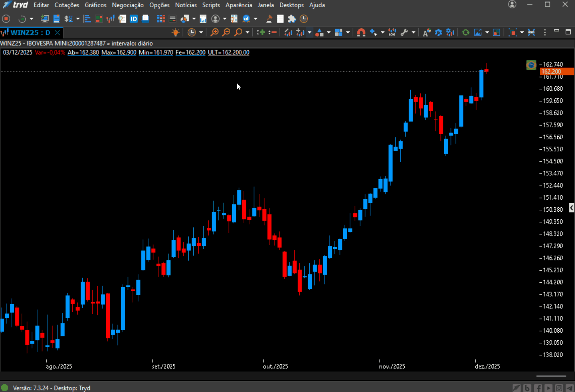Open the gavel auction icon
The height and width of the screenshot is (392, 575).
(x=269, y=19)
